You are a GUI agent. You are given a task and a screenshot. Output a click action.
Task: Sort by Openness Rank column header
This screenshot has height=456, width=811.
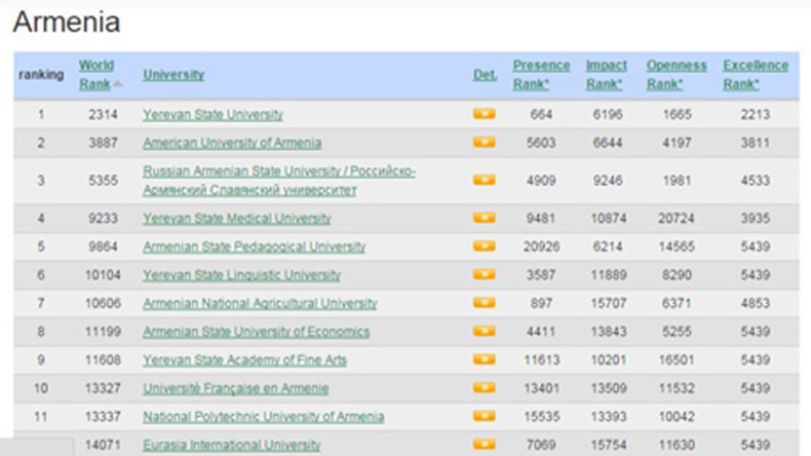[676, 75]
